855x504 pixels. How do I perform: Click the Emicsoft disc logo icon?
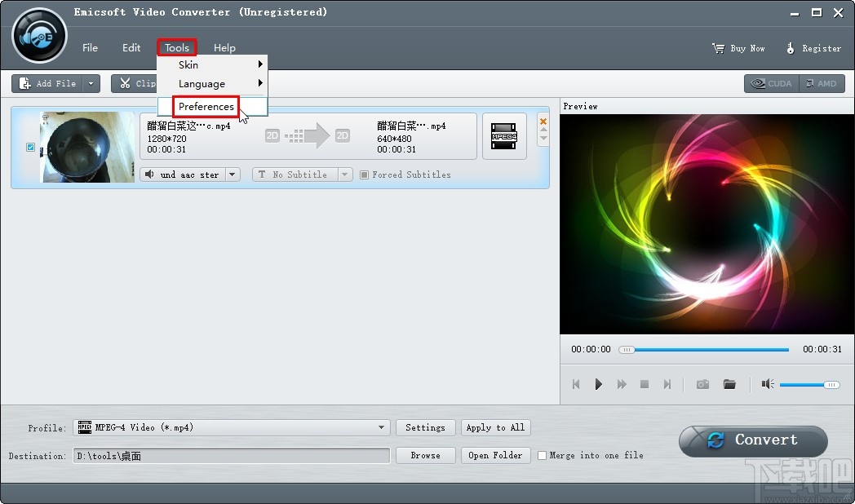click(39, 36)
